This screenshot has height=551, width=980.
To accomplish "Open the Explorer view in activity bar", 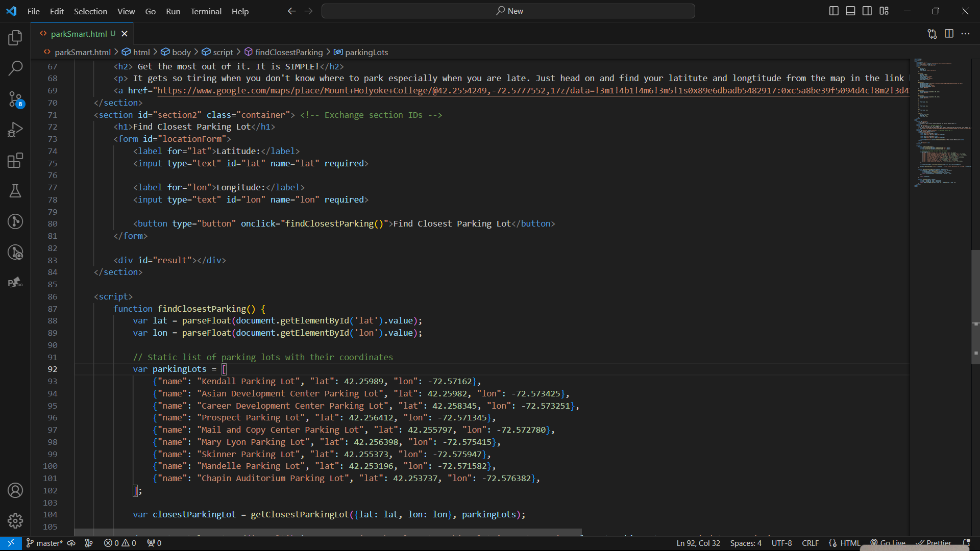I will pos(15,37).
